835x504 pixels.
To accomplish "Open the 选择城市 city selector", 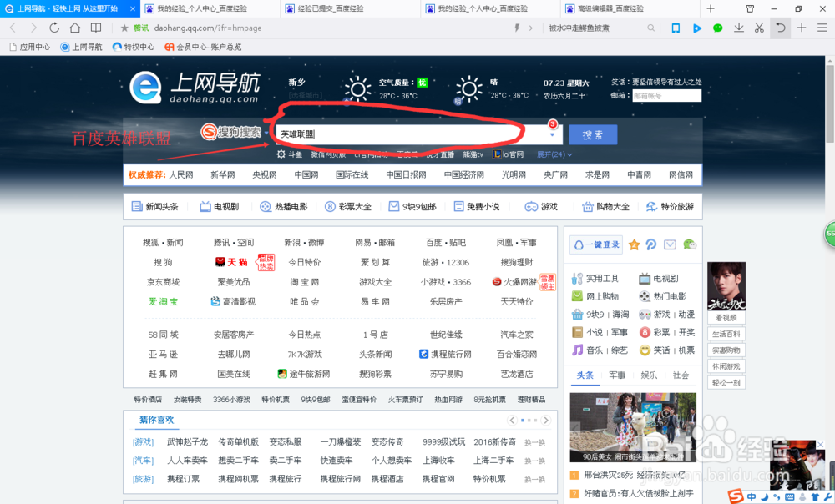I will pyautogui.click(x=305, y=95).
